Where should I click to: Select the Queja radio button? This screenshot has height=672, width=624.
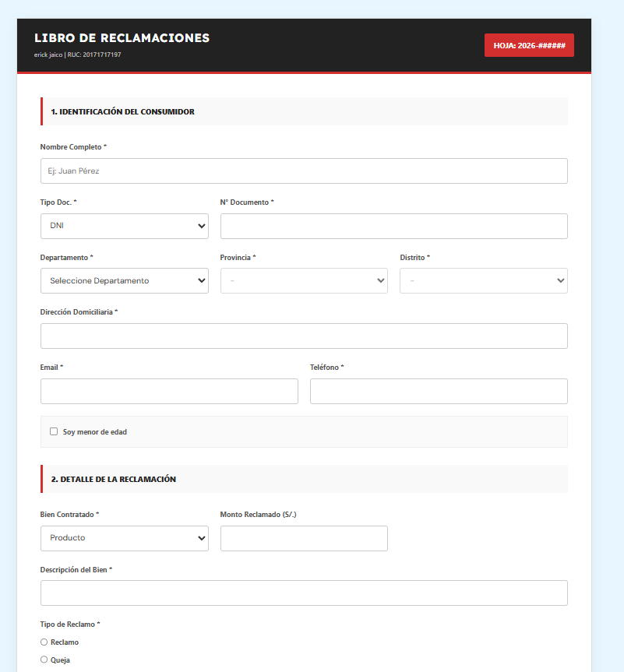click(x=44, y=660)
